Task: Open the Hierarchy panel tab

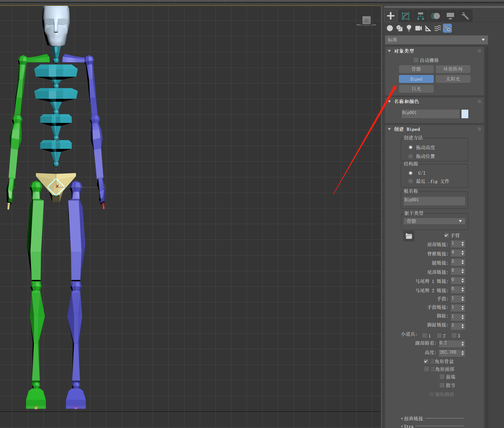Action: tap(420, 16)
